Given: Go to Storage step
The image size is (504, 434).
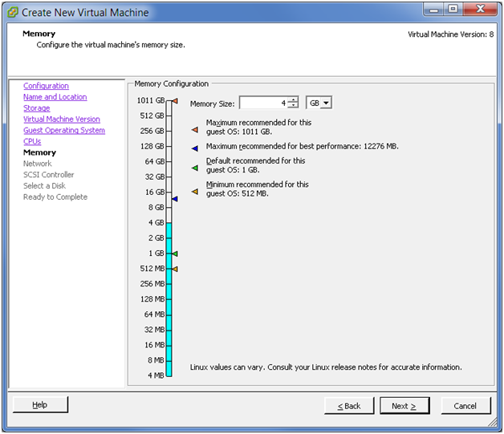Looking at the screenshot, I should (x=37, y=108).
